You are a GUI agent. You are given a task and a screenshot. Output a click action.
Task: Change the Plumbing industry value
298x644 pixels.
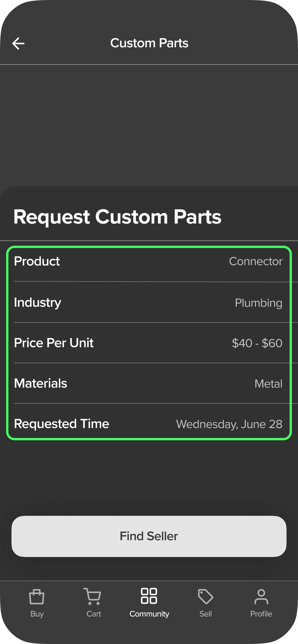[258, 303]
